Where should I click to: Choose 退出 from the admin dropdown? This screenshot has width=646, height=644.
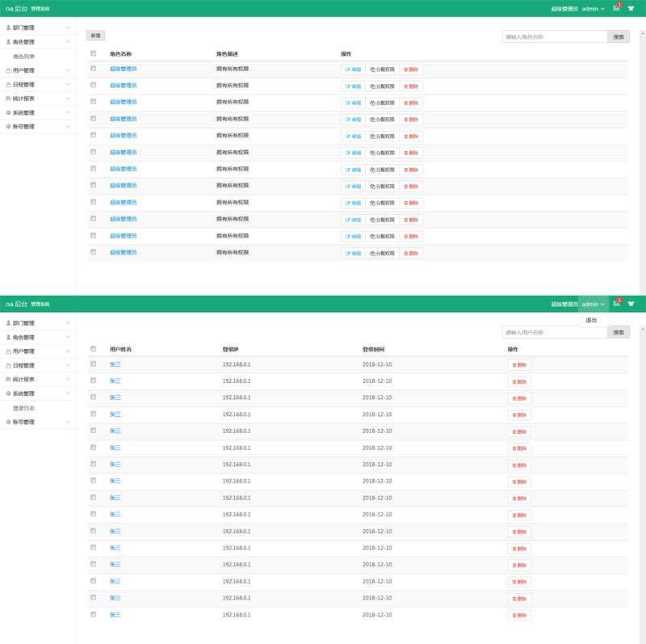pos(591,320)
